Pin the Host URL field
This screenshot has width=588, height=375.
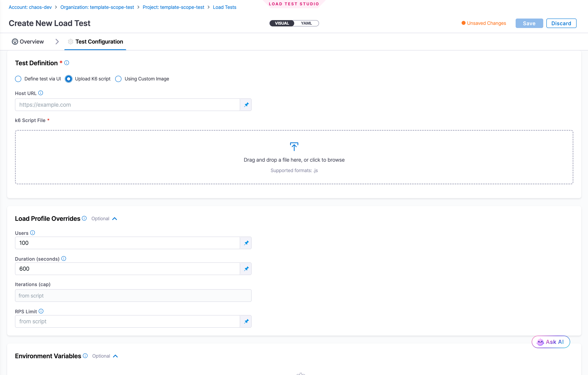pos(246,105)
